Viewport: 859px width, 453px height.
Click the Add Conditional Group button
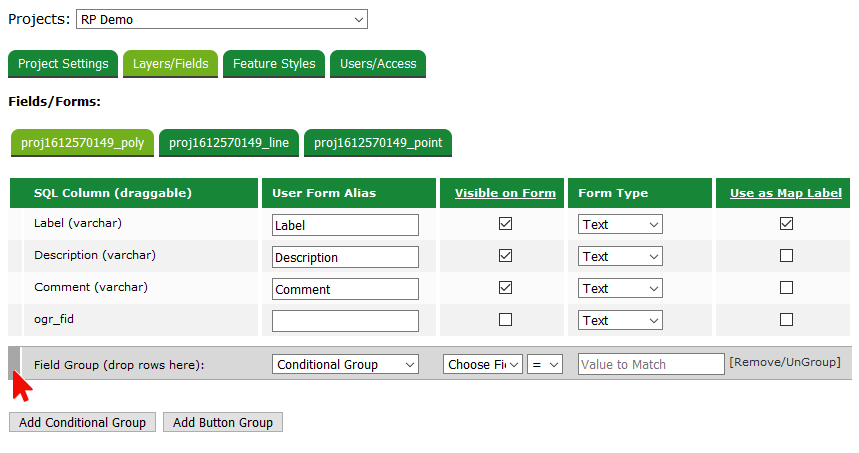coord(82,423)
